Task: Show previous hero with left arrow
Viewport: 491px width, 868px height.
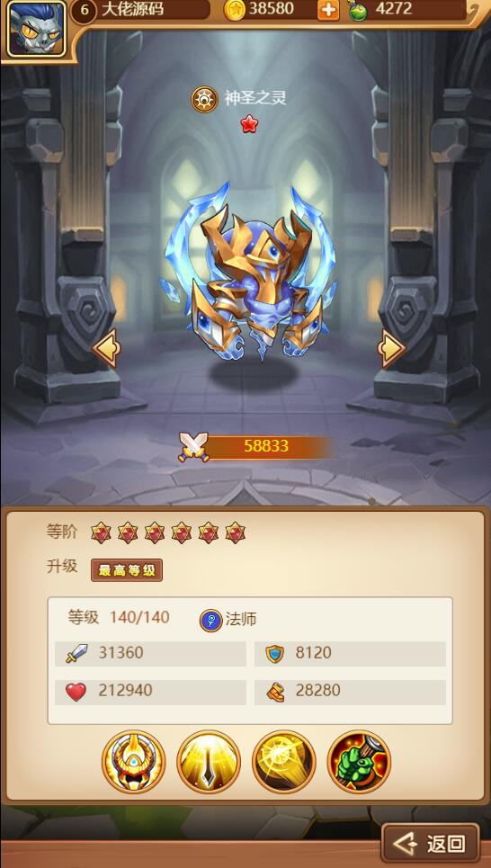Action: [107, 347]
